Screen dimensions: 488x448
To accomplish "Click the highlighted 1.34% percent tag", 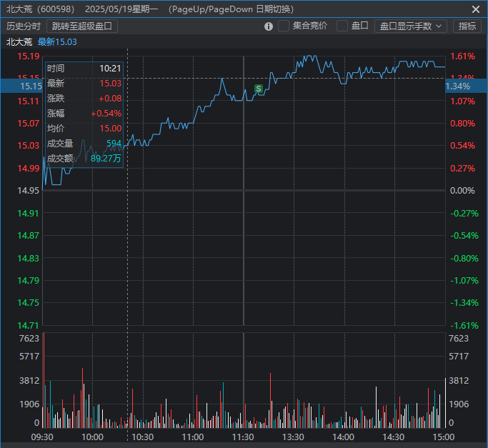I will (x=458, y=86).
